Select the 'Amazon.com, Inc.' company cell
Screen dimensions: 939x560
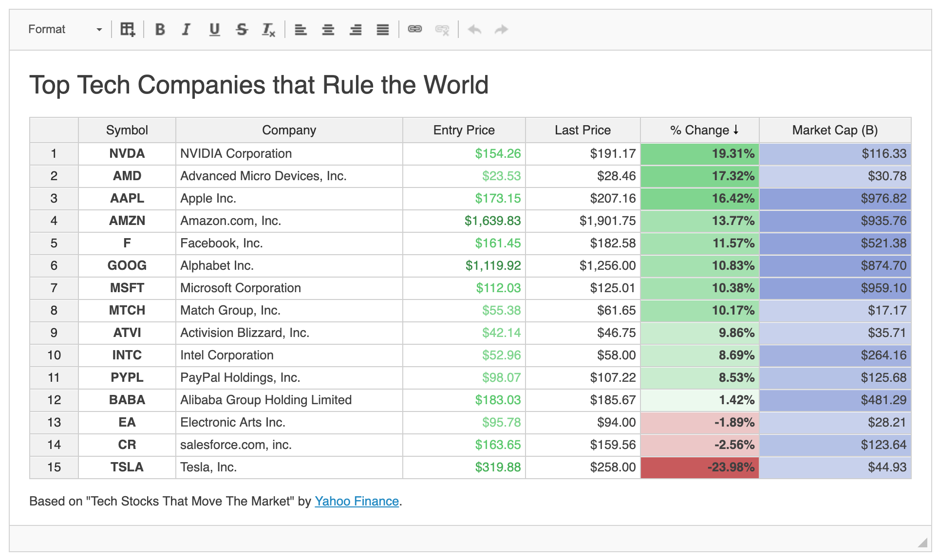coord(289,221)
